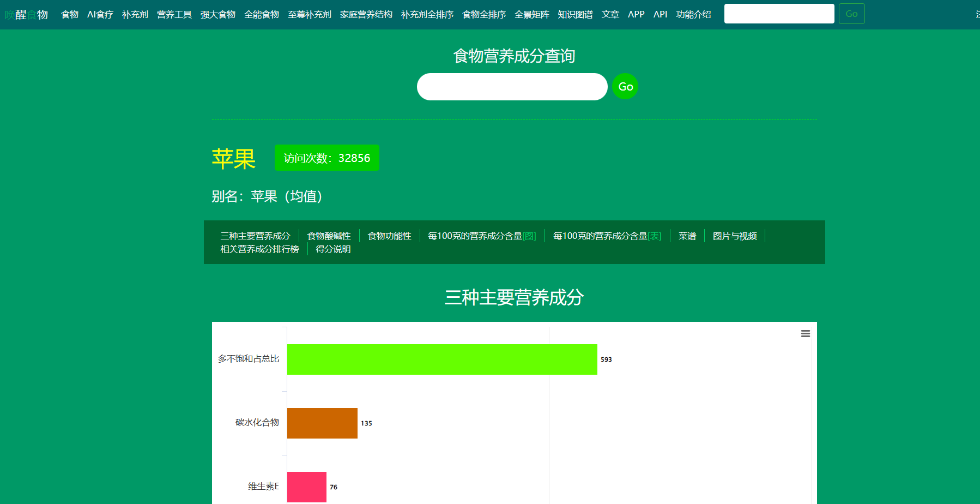Image resolution: width=980 pixels, height=504 pixels.
Task: Open 全景矩阵 in the navbar
Action: coord(532,15)
